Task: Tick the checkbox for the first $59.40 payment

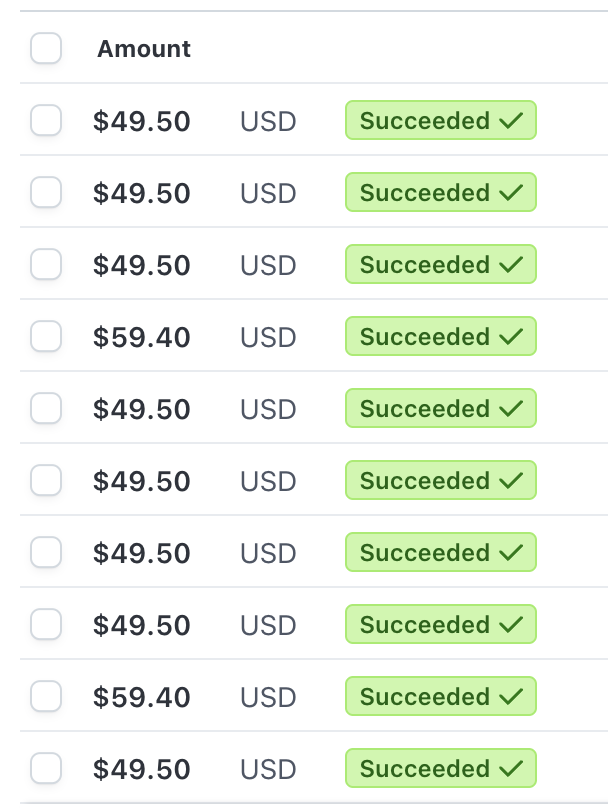Action: click(46, 336)
